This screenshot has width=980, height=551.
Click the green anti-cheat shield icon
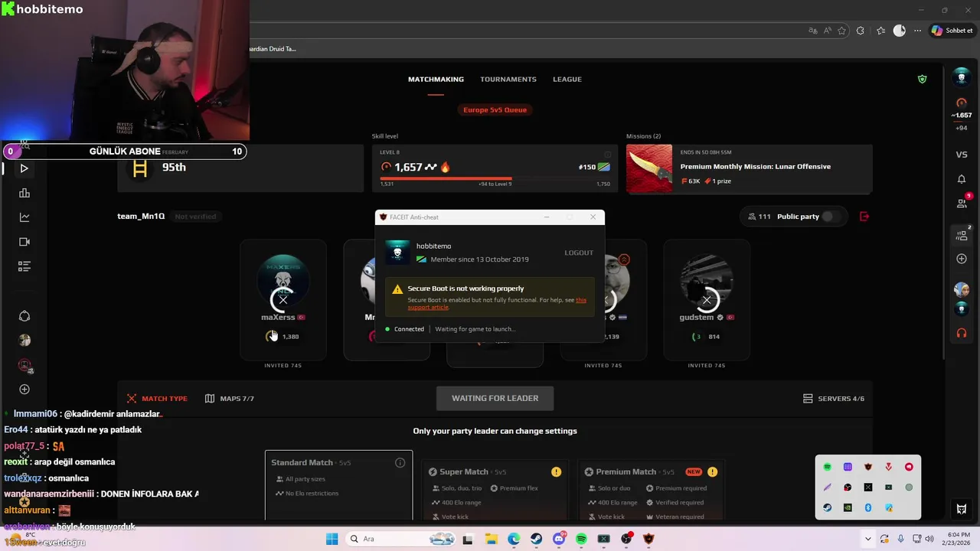[922, 79]
